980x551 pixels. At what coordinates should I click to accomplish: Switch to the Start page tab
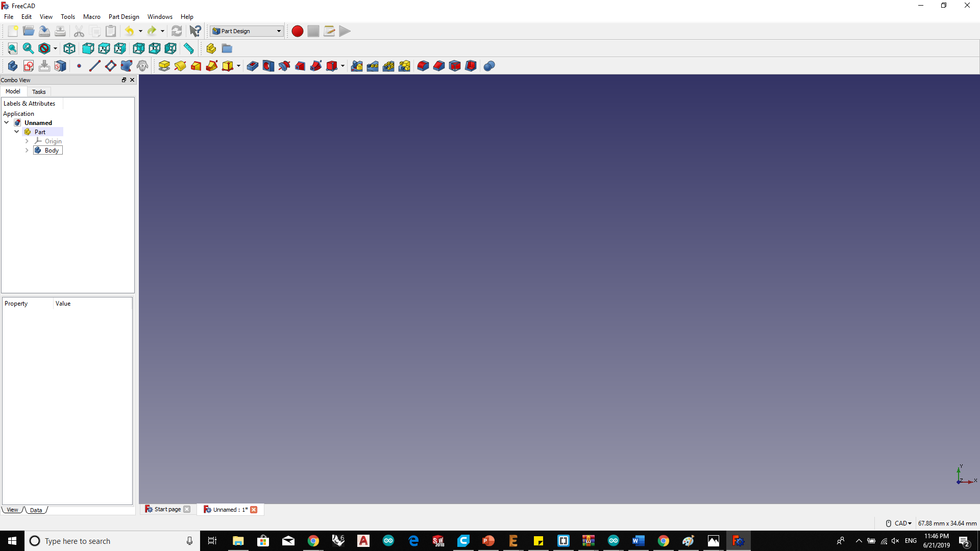point(167,509)
